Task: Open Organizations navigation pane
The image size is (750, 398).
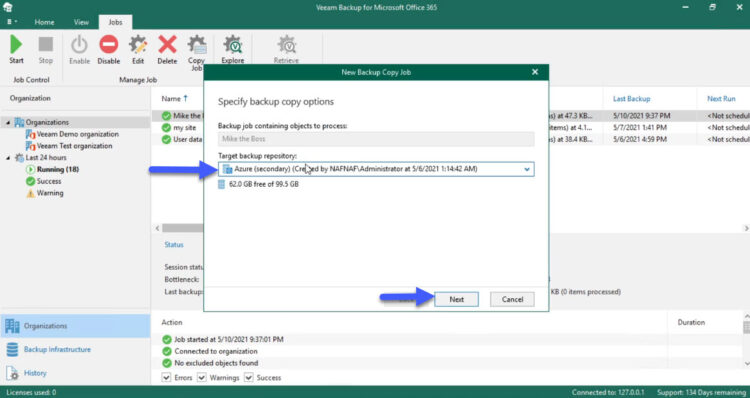Action: point(75,326)
